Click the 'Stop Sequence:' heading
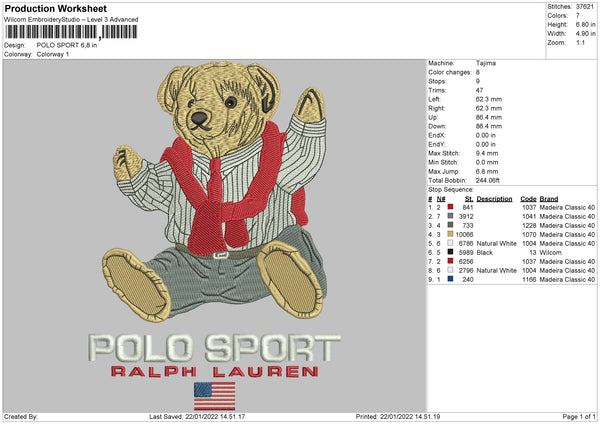Image resolution: width=600 pixels, height=424 pixels. (451, 190)
